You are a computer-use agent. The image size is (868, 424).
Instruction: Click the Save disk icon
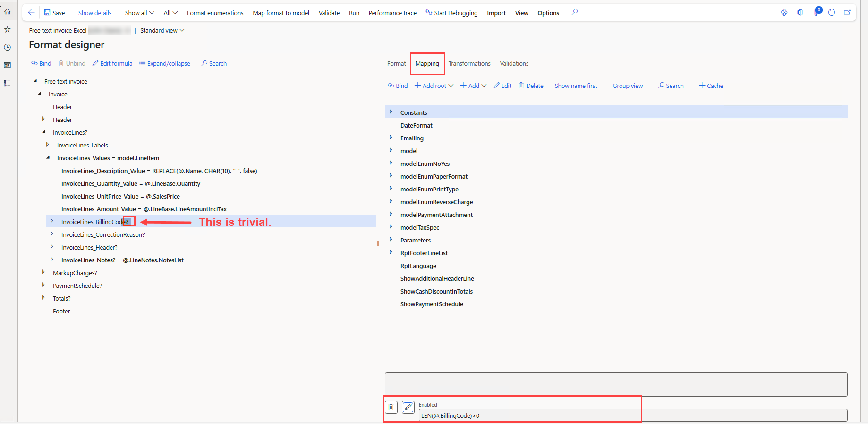(47, 13)
